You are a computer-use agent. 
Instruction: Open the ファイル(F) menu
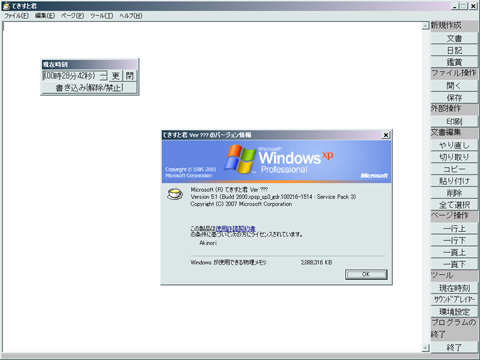16,16
